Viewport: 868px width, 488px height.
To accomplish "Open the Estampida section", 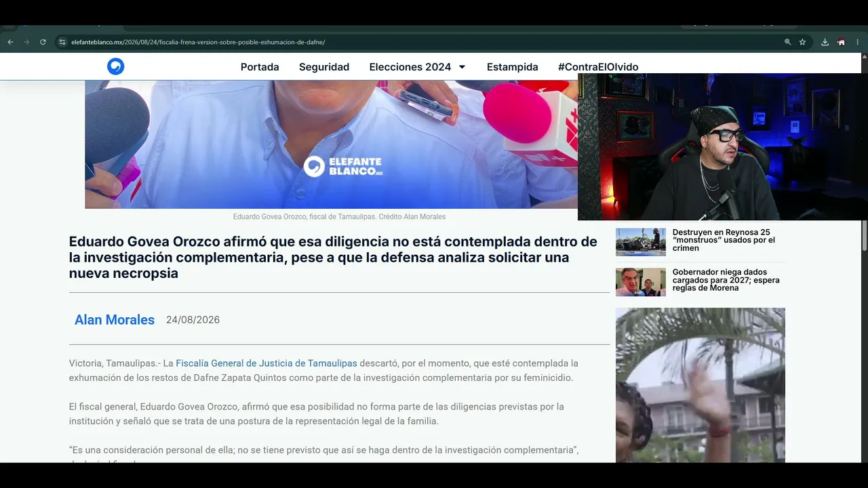I will 513,67.
